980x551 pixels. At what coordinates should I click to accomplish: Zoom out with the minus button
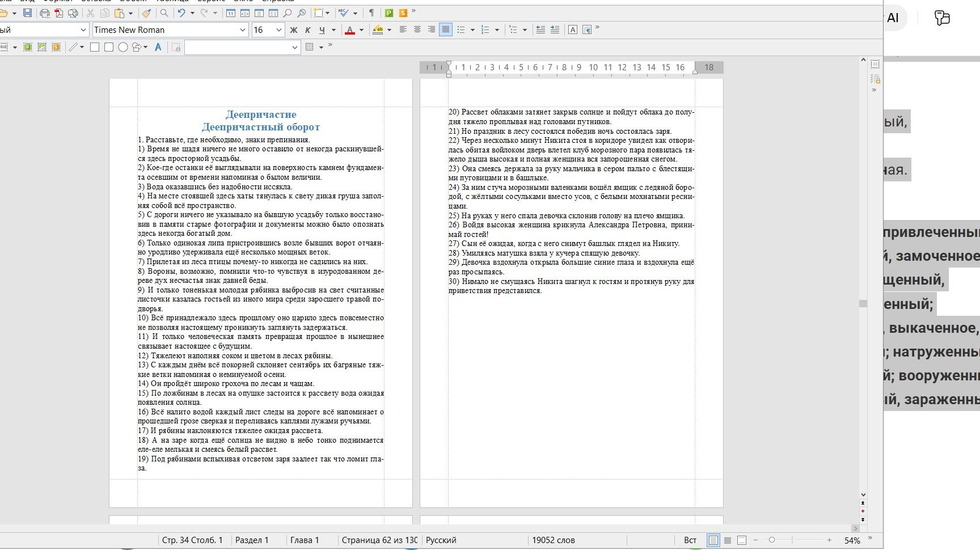click(x=755, y=540)
